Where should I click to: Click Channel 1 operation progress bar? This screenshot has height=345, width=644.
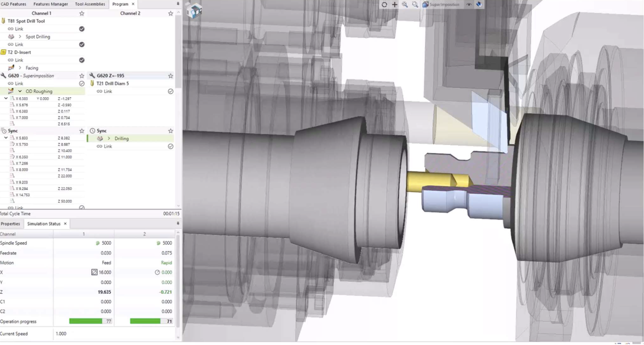(x=90, y=321)
